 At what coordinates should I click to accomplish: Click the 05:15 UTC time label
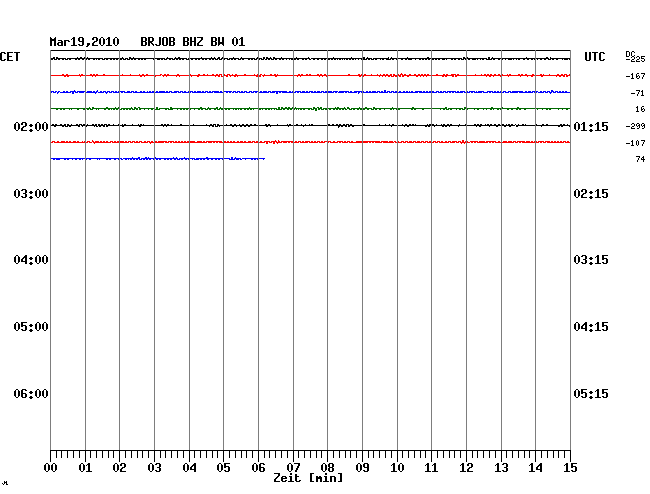591,393
